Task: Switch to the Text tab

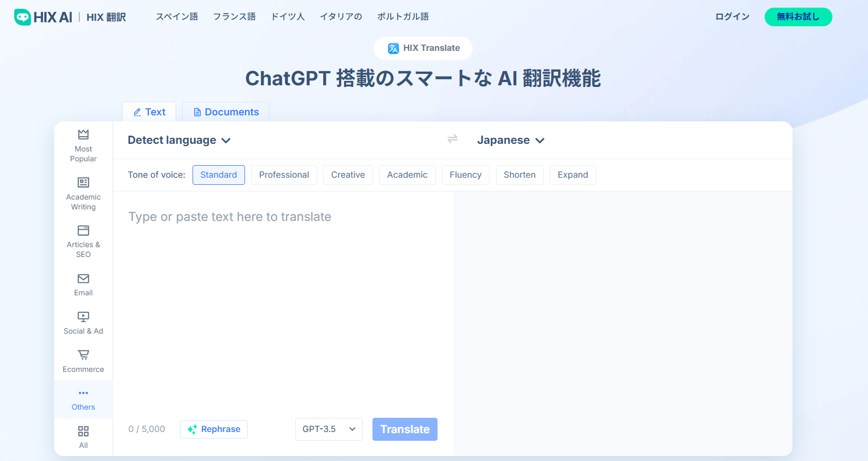Action: pyautogui.click(x=149, y=112)
